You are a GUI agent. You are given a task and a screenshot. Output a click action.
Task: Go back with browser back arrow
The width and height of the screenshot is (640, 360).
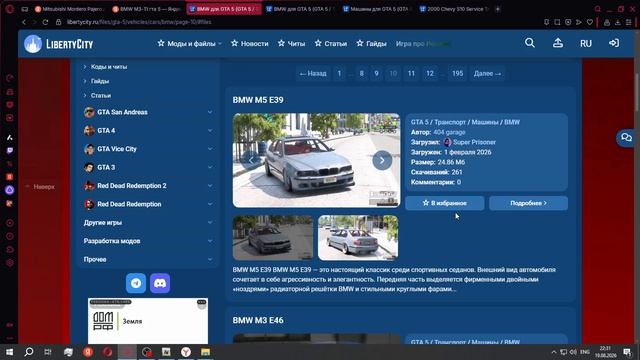pyautogui.click(x=24, y=22)
